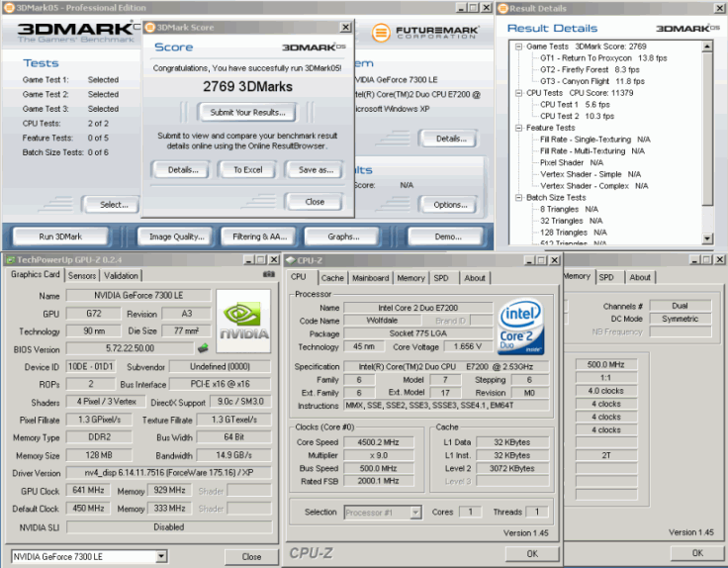Screen dimensions: 728x568
Task: Open the Cache tab in CPU-Z
Action: [x=332, y=278]
